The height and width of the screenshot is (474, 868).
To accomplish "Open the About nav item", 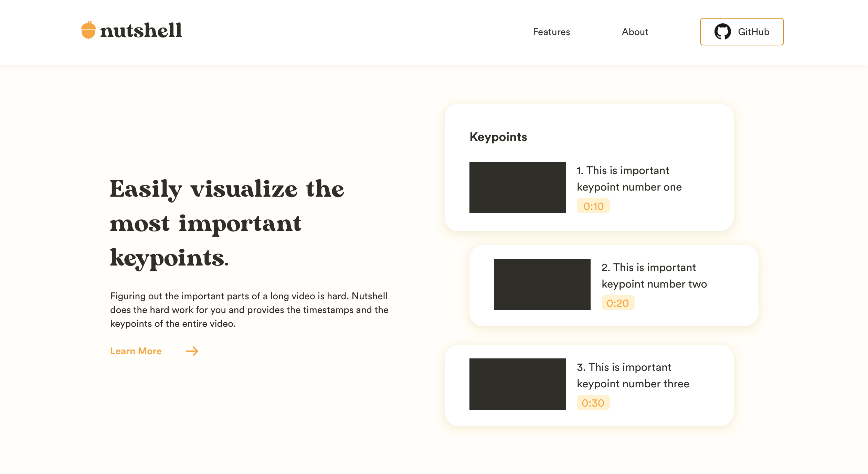I will (635, 32).
